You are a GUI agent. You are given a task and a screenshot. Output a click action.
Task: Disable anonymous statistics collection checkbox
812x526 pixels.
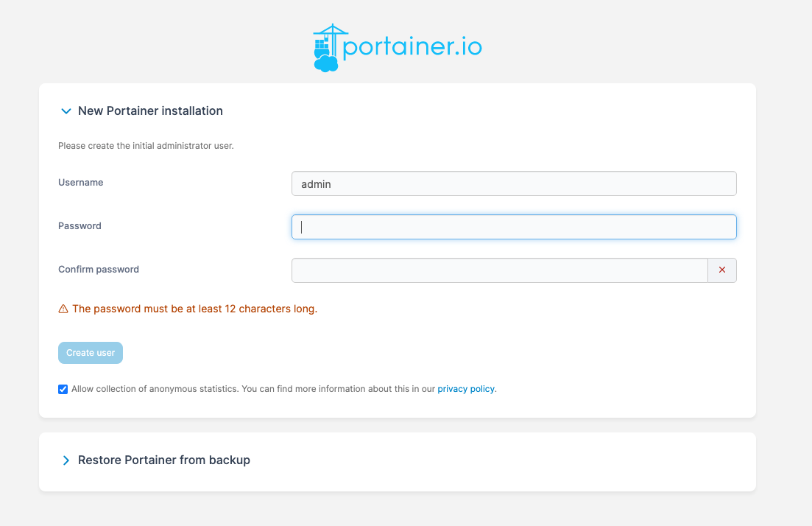[63, 389]
